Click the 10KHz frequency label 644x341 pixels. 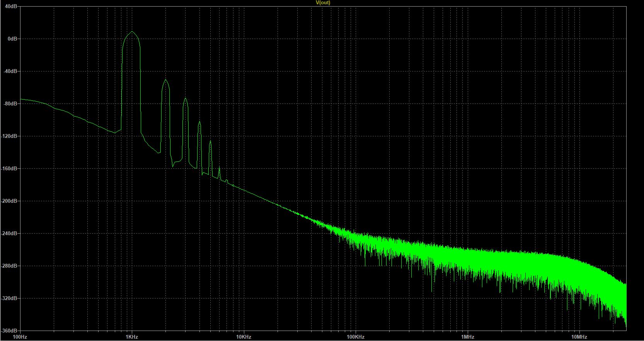click(244, 337)
